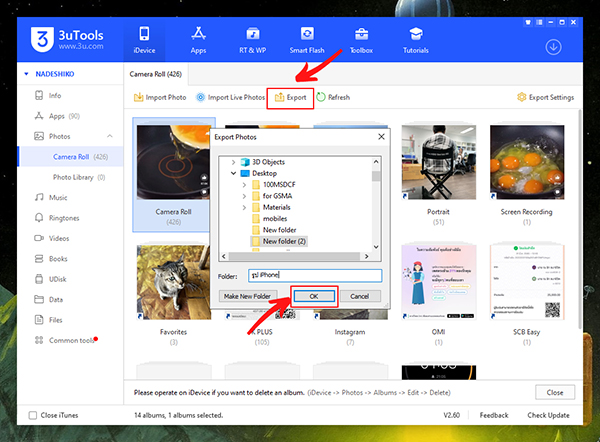Select Camera Roll in sidebar

tap(71, 157)
